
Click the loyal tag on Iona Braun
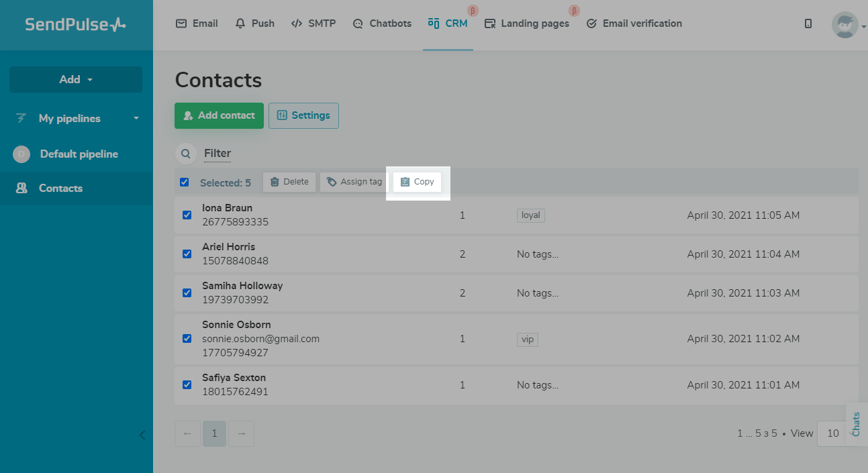click(x=531, y=215)
